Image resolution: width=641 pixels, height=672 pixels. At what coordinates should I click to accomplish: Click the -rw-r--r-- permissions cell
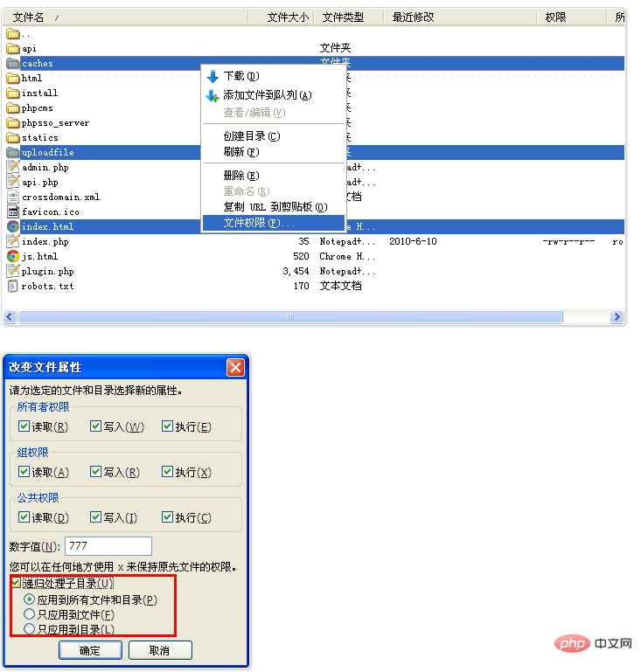[x=568, y=242]
